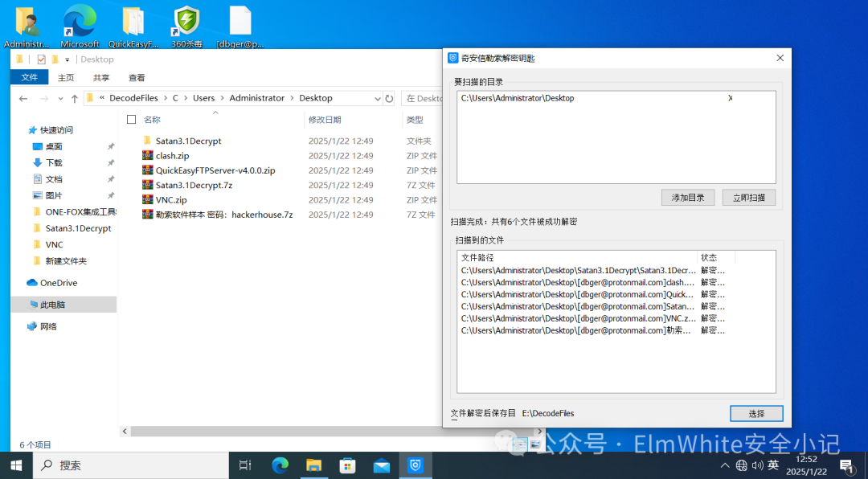Switch to the 主页 ribbon tab
The image size is (868, 479).
pos(66,77)
